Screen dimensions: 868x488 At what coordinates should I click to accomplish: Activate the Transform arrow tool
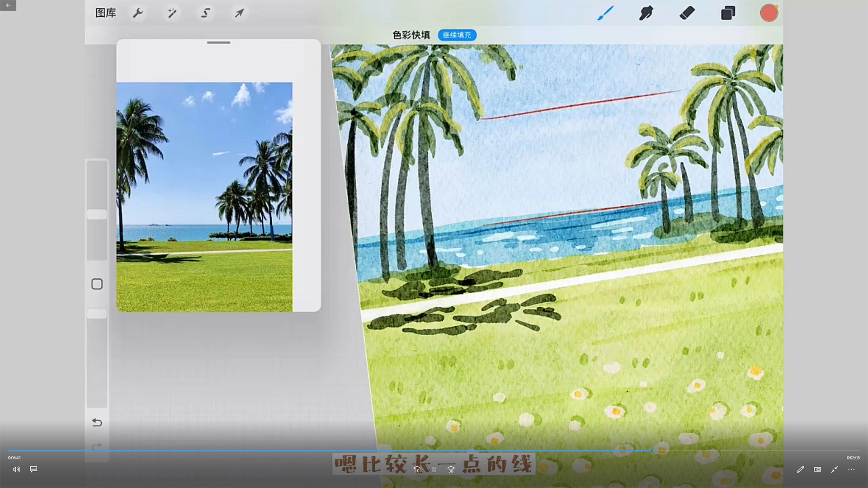[239, 13]
